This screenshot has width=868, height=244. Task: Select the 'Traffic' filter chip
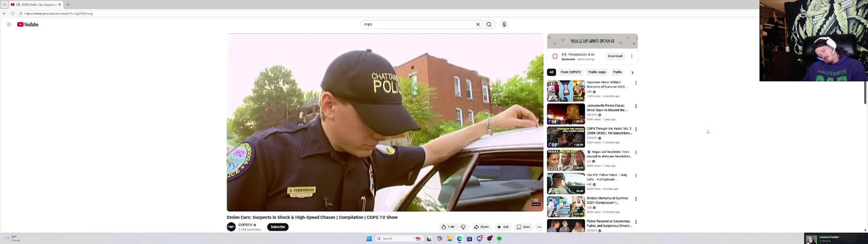(x=617, y=72)
